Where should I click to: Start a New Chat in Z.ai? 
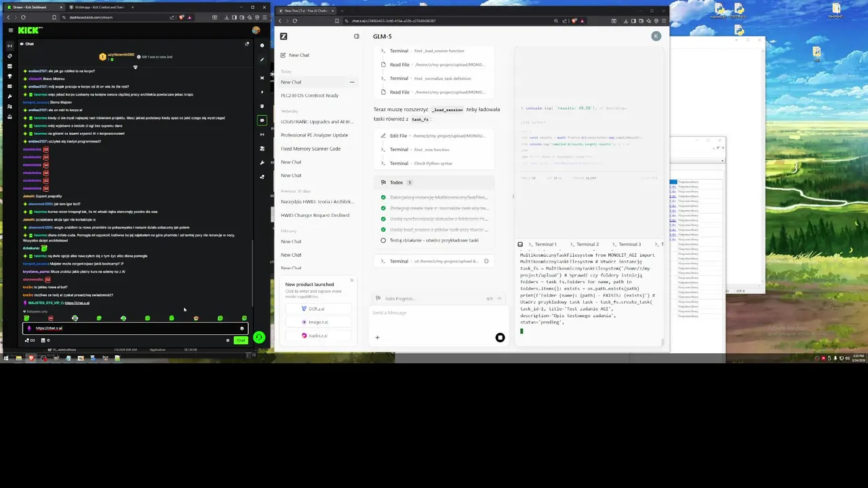[x=298, y=55]
